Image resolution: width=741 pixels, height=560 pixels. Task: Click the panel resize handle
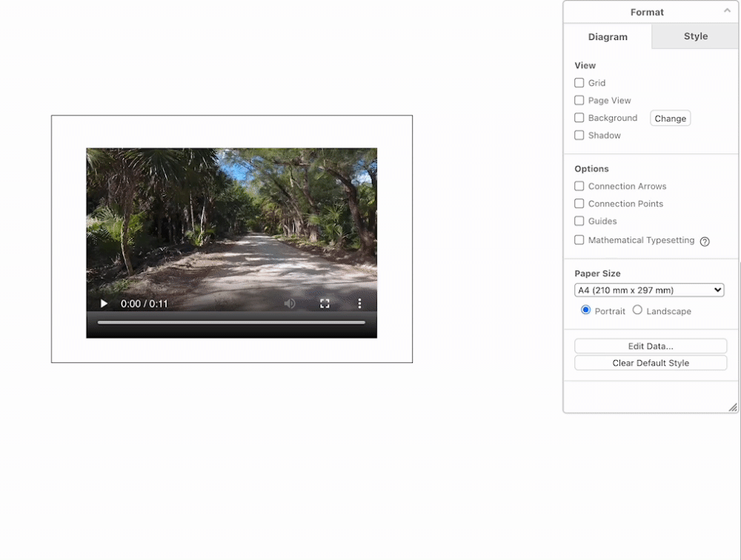click(x=732, y=407)
